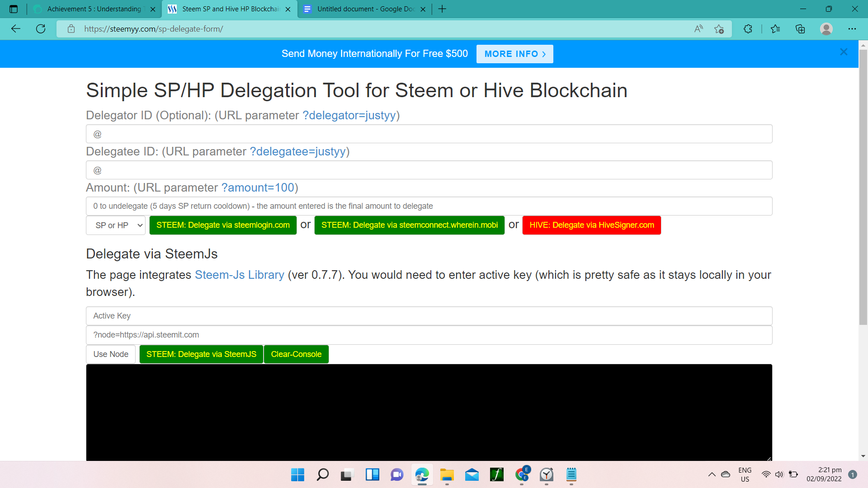Image resolution: width=868 pixels, height=488 pixels.
Task: Open Widgets from the taskbar
Action: (372, 474)
